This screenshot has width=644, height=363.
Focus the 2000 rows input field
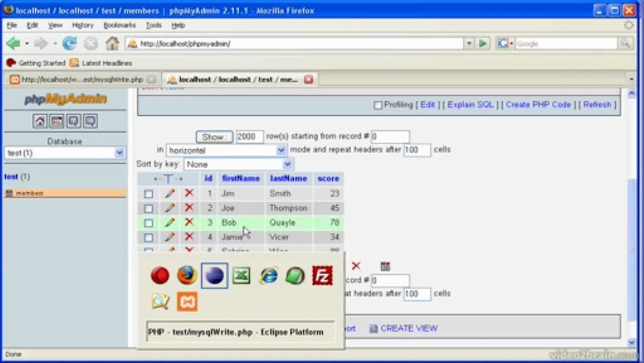point(250,137)
